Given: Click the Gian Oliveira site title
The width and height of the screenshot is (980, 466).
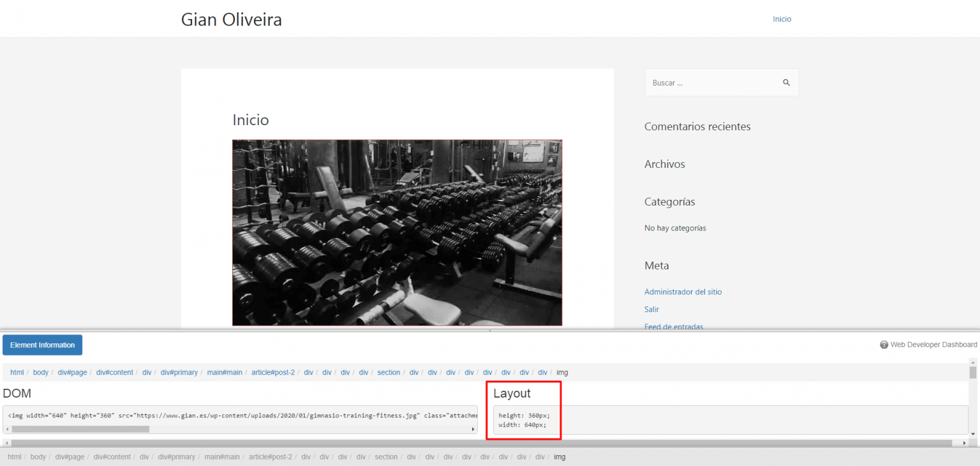Looking at the screenshot, I should (231, 19).
